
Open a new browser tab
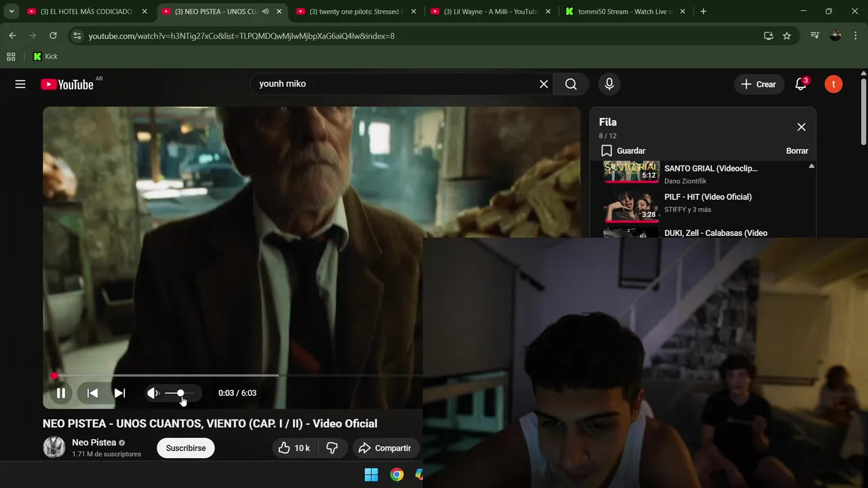click(x=703, y=12)
